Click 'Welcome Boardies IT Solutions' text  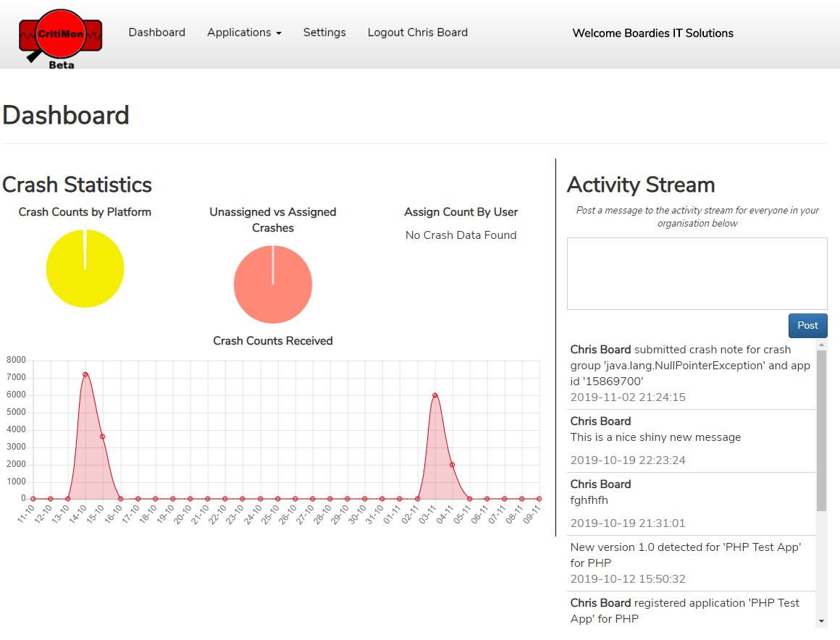(653, 33)
